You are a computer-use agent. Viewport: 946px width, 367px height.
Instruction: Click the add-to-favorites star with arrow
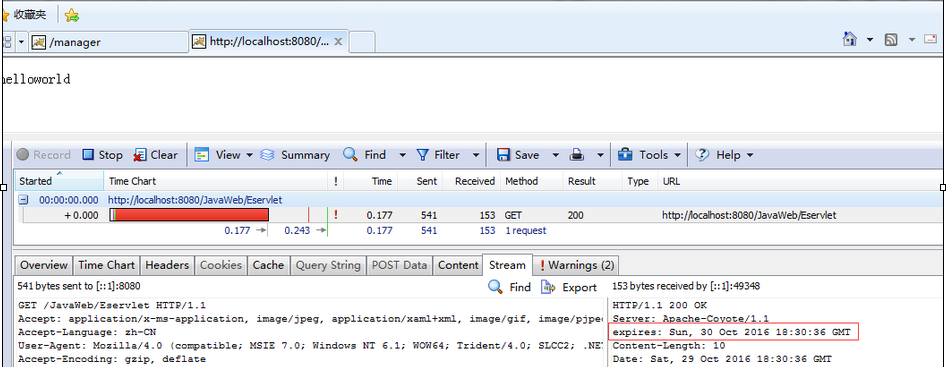(72, 15)
